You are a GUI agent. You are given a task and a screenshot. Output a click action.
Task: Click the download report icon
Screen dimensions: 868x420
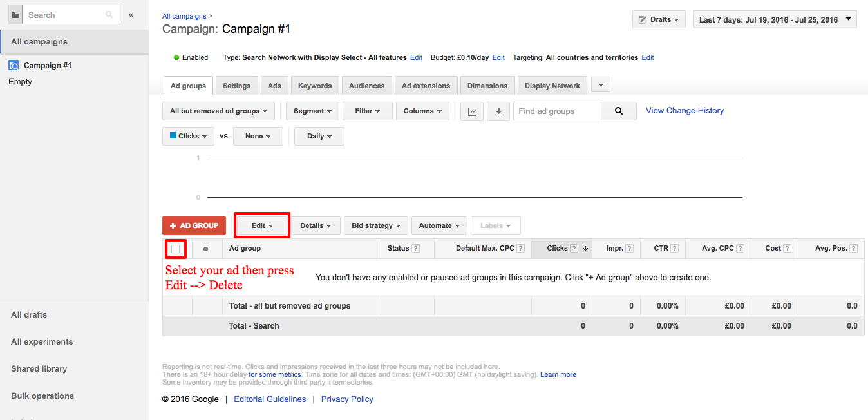tap(498, 111)
